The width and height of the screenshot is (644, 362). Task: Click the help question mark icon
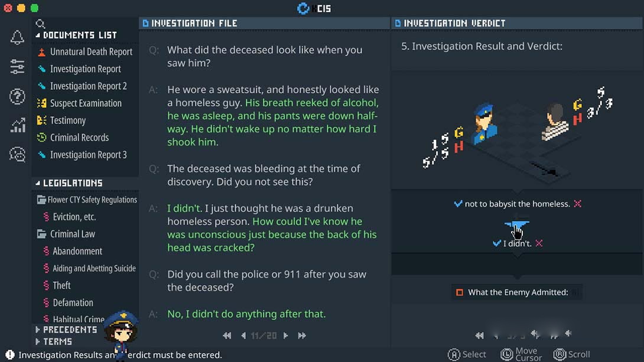(x=17, y=96)
